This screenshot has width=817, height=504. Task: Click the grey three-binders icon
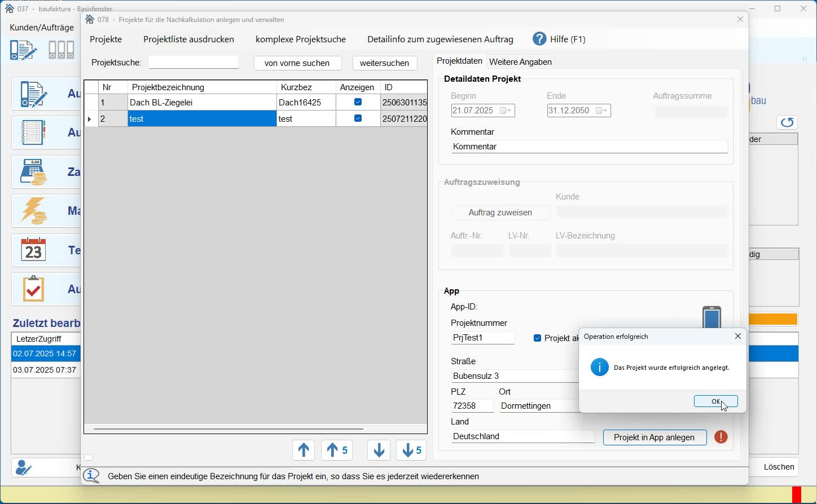pos(62,50)
